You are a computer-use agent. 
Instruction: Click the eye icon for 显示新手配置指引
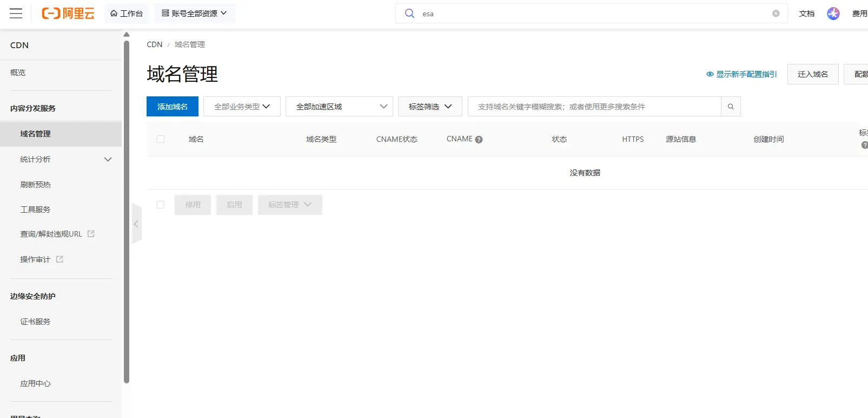710,74
